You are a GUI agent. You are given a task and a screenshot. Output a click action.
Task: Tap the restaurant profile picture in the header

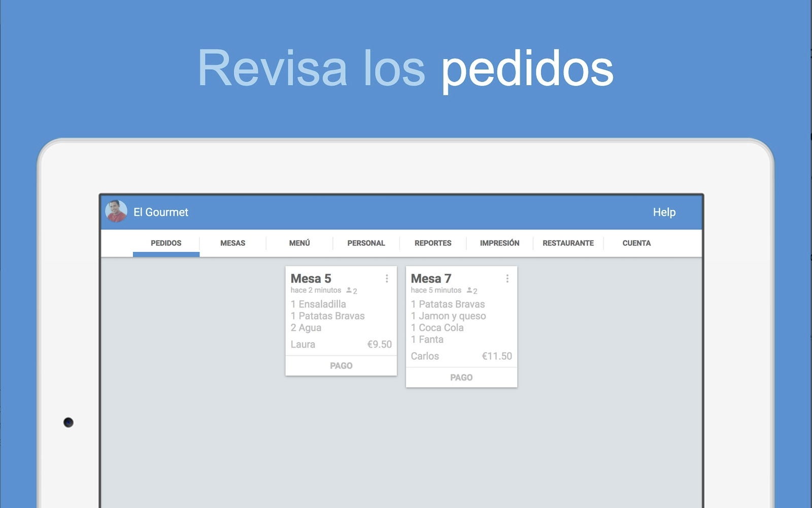115,212
